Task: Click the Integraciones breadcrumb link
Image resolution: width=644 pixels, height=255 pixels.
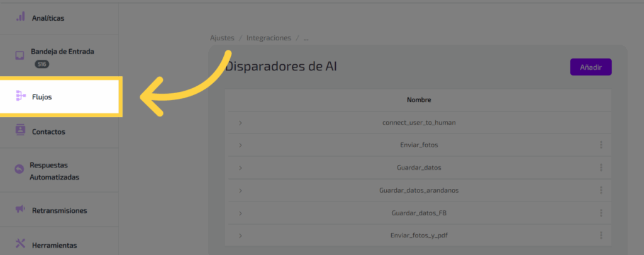Action: pyautogui.click(x=269, y=38)
